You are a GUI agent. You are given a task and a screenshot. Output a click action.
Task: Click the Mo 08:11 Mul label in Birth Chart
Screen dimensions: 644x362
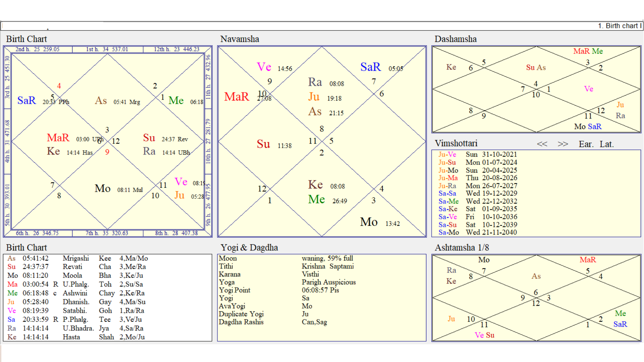[102, 189]
